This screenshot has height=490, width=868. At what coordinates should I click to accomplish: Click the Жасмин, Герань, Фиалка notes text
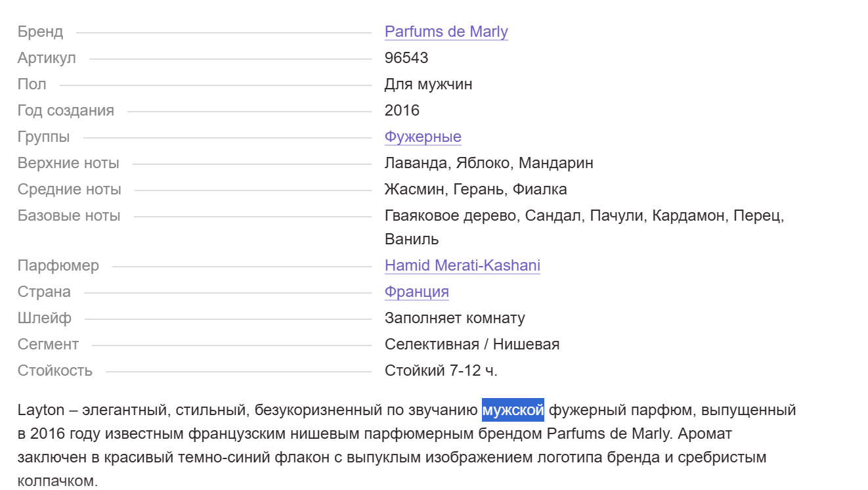(475, 189)
